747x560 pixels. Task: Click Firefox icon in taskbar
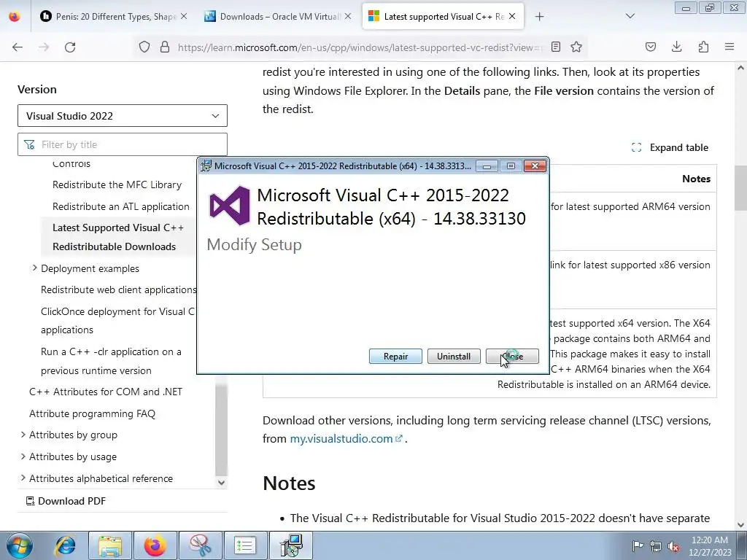pyautogui.click(x=155, y=545)
